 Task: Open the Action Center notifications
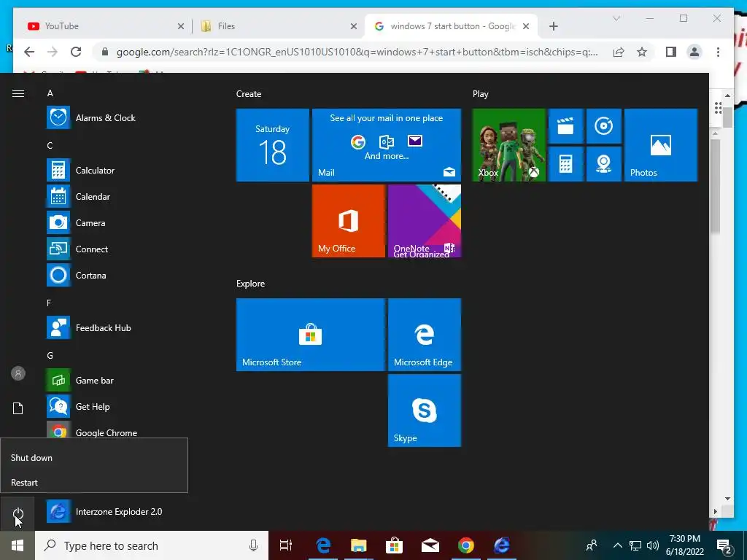click(724, 545)
